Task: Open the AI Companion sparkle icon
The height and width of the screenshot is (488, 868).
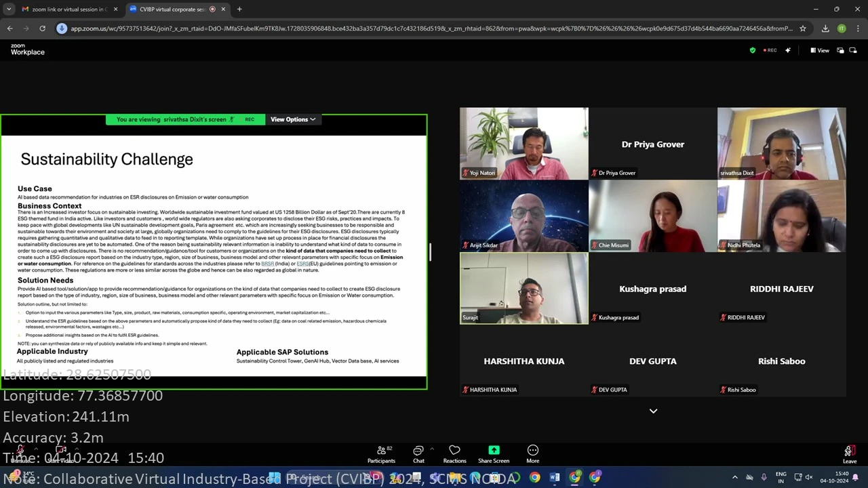Action: (x=788, y=50)
